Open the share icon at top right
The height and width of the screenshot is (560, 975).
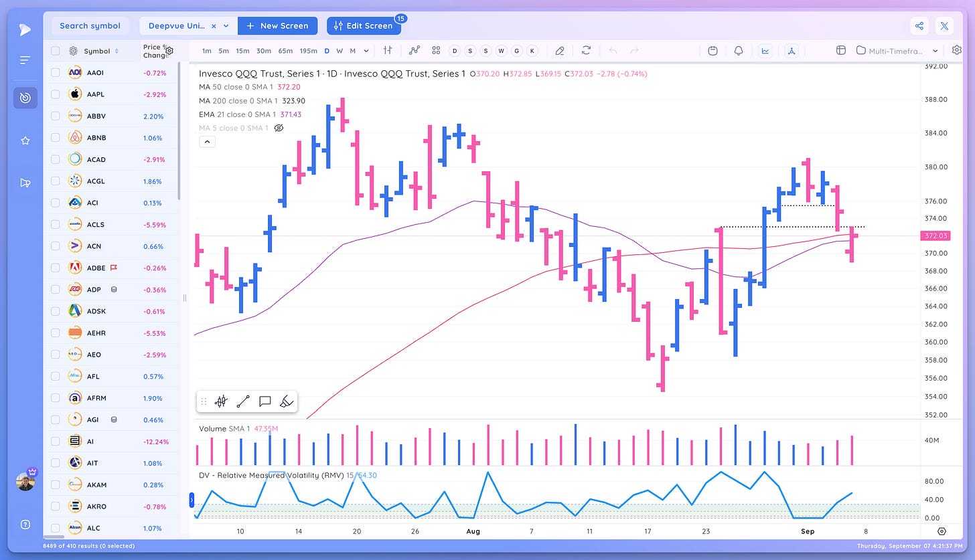click(x=919, y=26)
